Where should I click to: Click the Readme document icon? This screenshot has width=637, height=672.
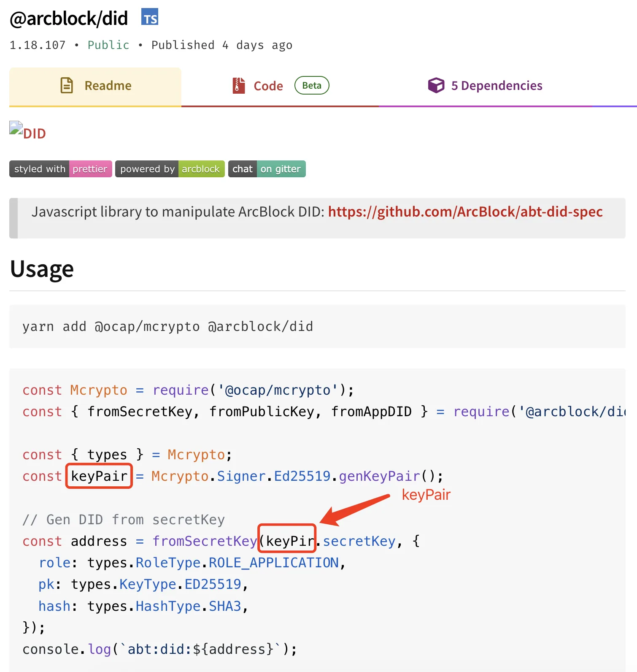click(x=67, y=85)
